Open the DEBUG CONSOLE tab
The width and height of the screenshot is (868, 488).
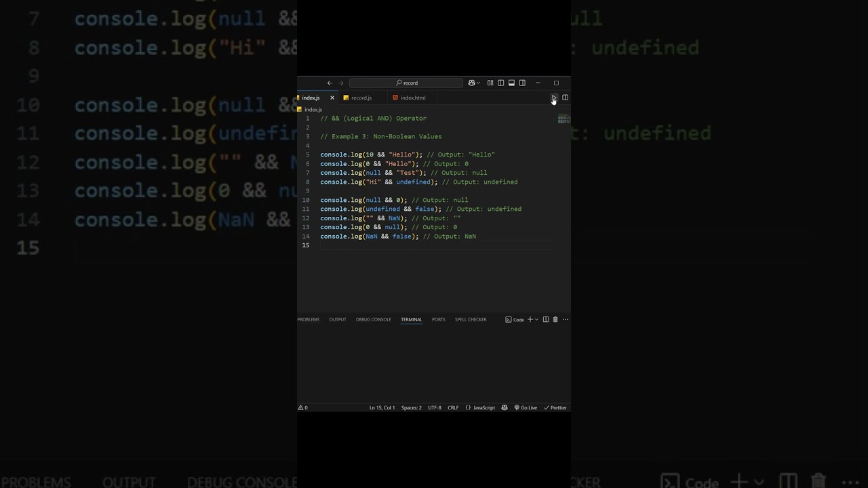click(374, 319)
